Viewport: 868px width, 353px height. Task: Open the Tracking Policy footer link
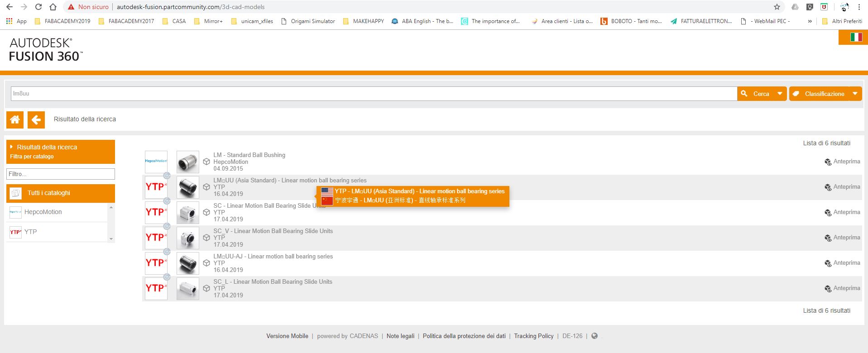pyautogui.click(x=534, y=336)
